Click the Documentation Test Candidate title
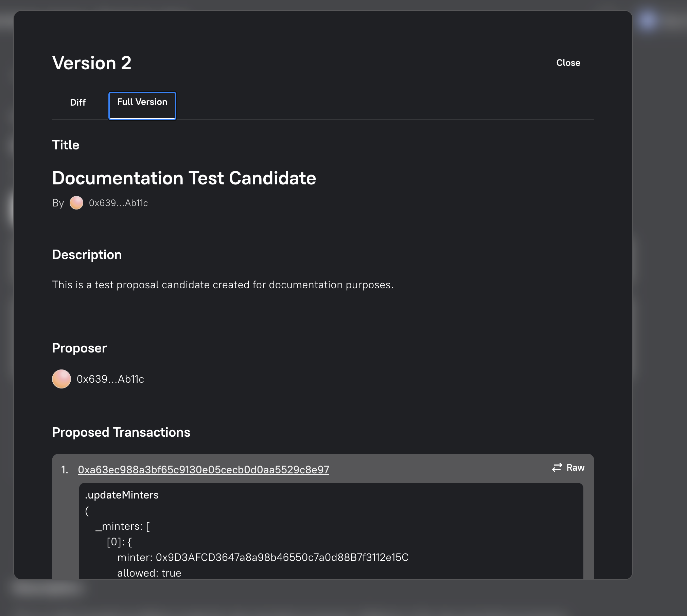The height and width of the screenshot is (616, 687). [x=184, y=178]
